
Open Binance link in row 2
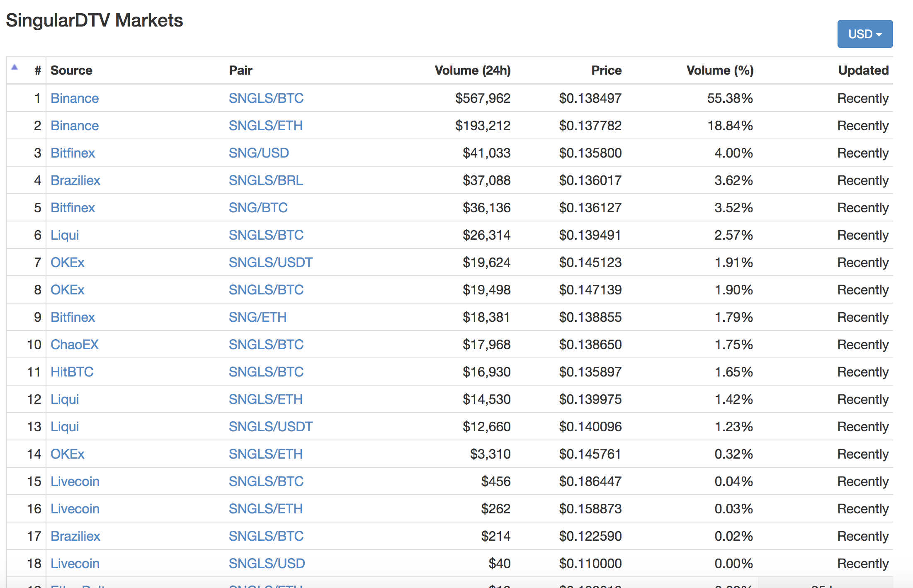point(75,126)
